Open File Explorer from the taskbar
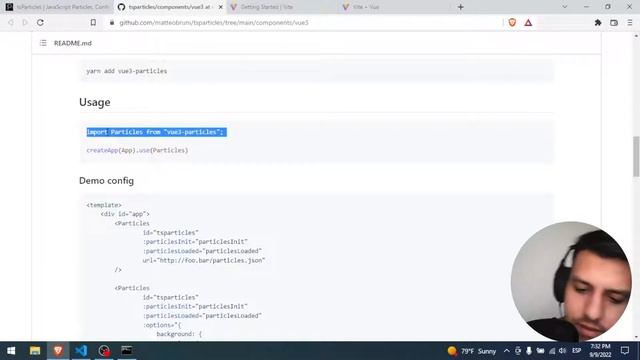 pos(35,351)
